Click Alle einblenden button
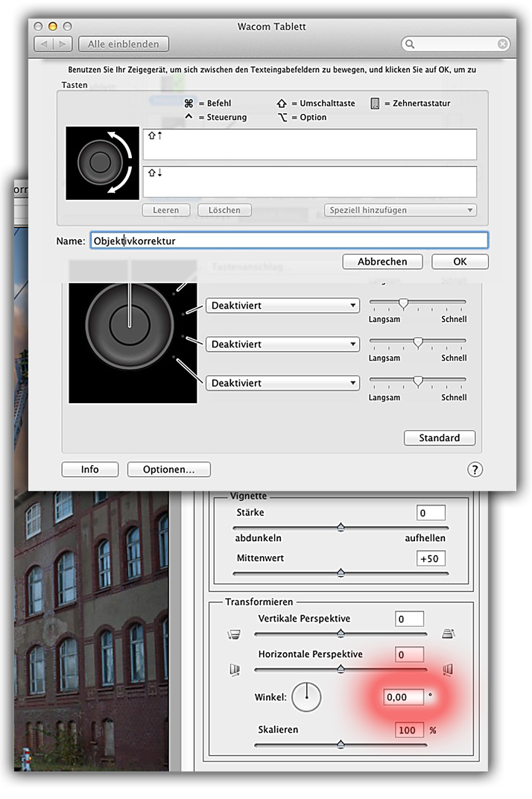The height and width of the screenshot is (799, 532). (124, 44)
